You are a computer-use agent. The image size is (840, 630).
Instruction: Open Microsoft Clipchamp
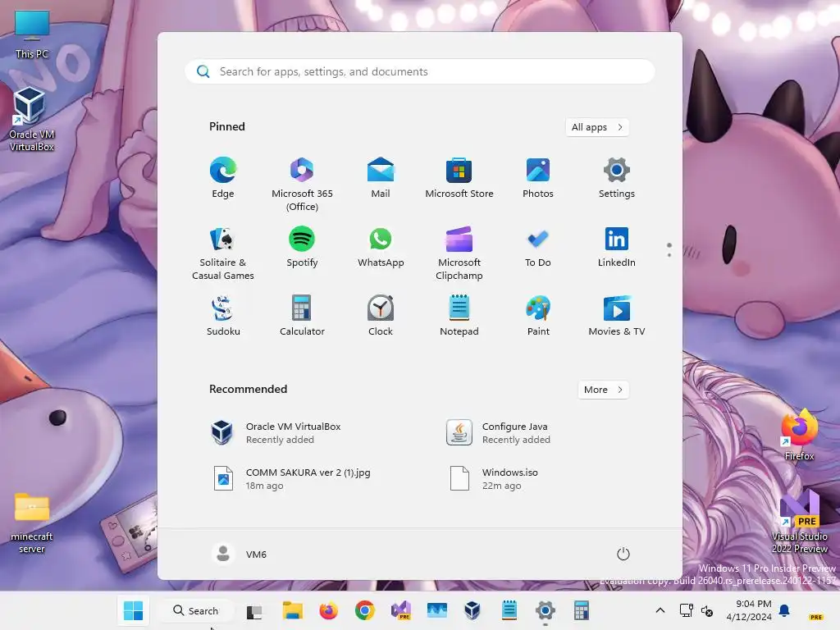pyautogui.click(x=459, y=253)
